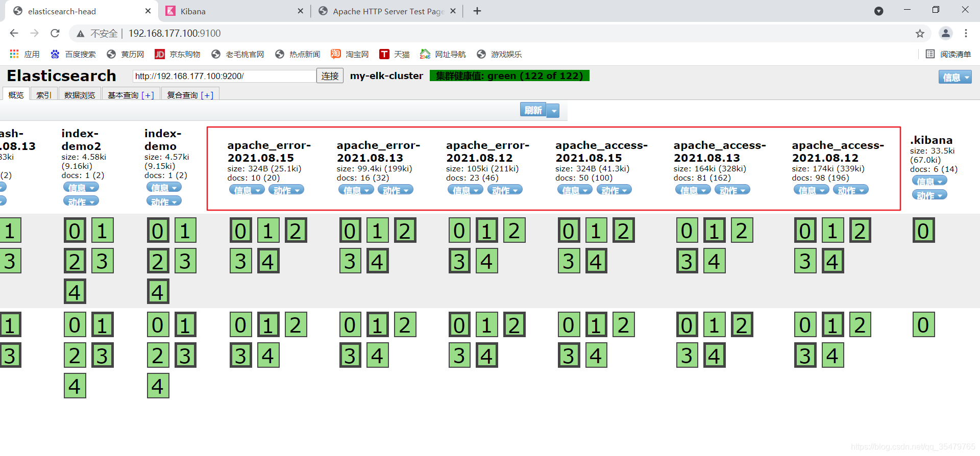The height and width of the screenshot is (456, 980).
Task: Click the .kibana index name
Action: point(931,140)
